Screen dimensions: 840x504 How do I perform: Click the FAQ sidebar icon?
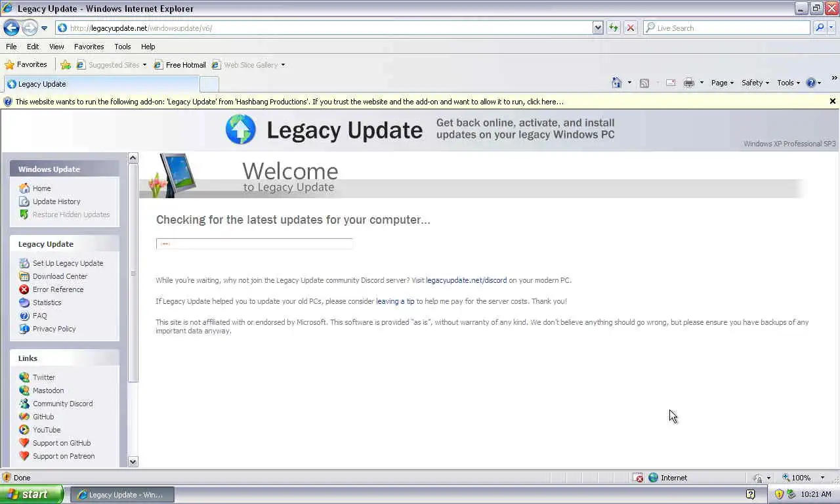(24, 316)
